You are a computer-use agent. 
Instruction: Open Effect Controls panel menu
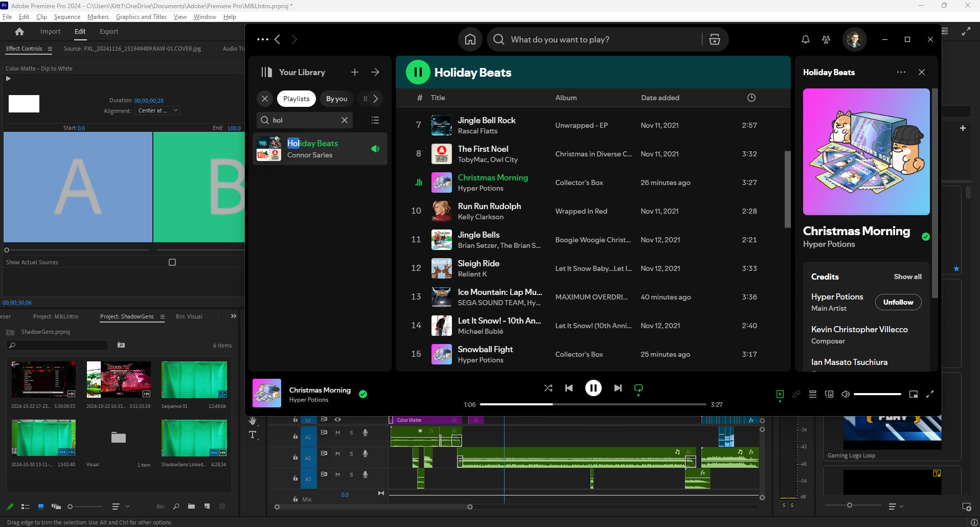50,49
